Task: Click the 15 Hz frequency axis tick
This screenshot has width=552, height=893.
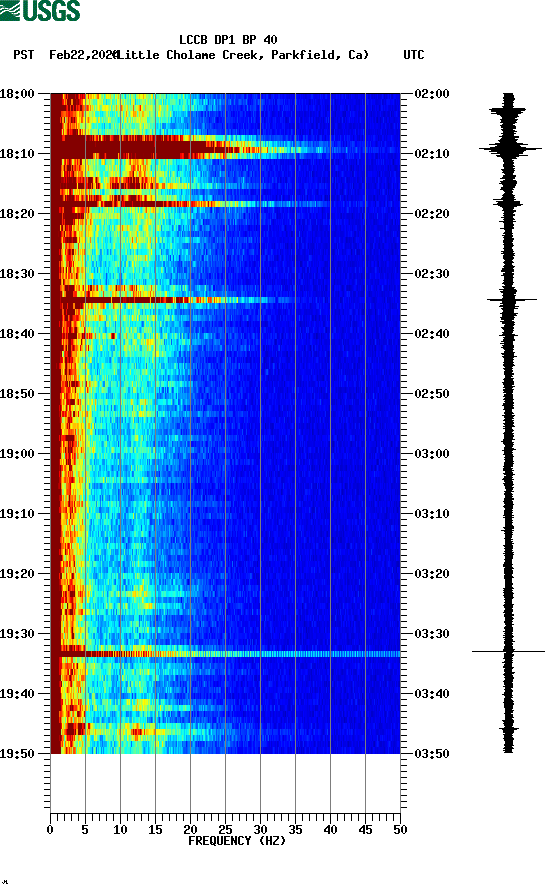Action: (x=156, y=830)
